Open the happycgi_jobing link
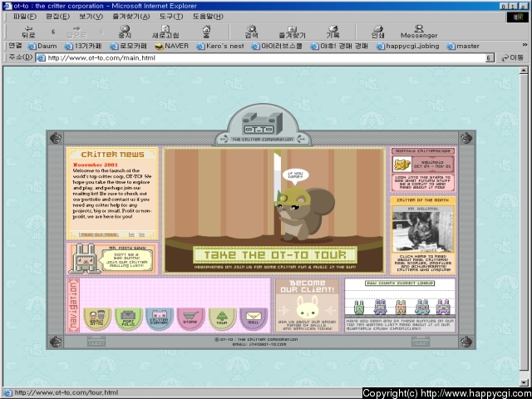 (x=408, y=46)
